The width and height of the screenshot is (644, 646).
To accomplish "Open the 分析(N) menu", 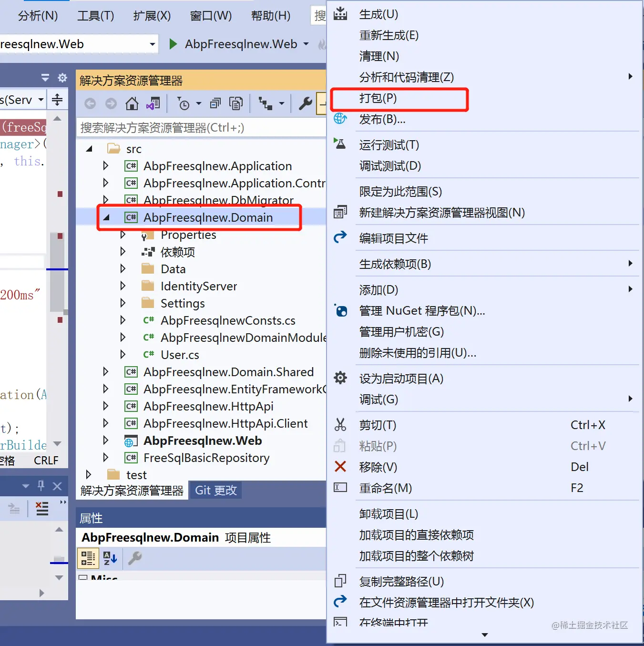I will 38,16.
